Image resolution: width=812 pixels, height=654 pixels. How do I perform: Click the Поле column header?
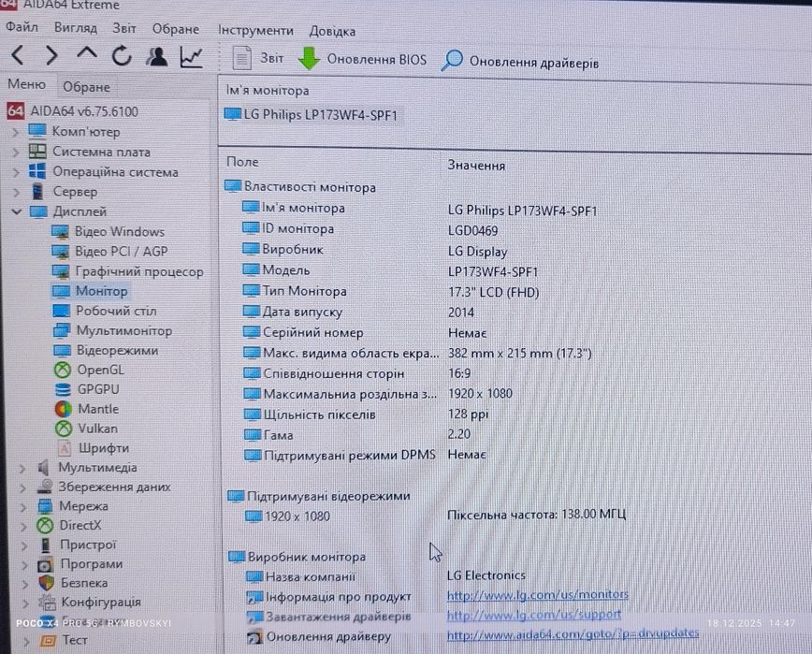click(242, 162)
